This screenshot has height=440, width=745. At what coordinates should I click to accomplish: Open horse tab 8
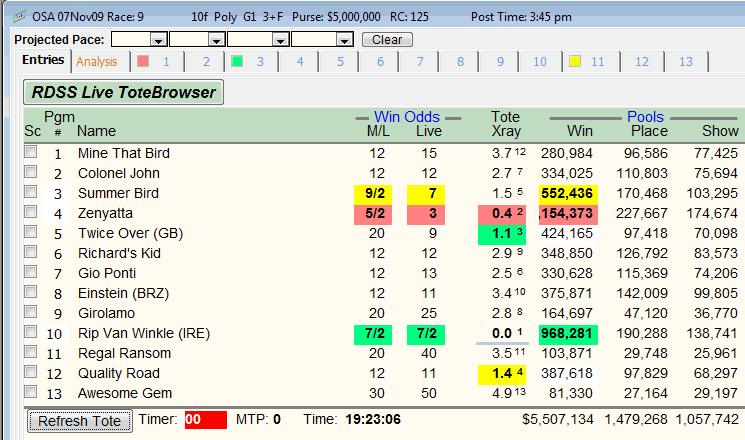coord(460,62)
